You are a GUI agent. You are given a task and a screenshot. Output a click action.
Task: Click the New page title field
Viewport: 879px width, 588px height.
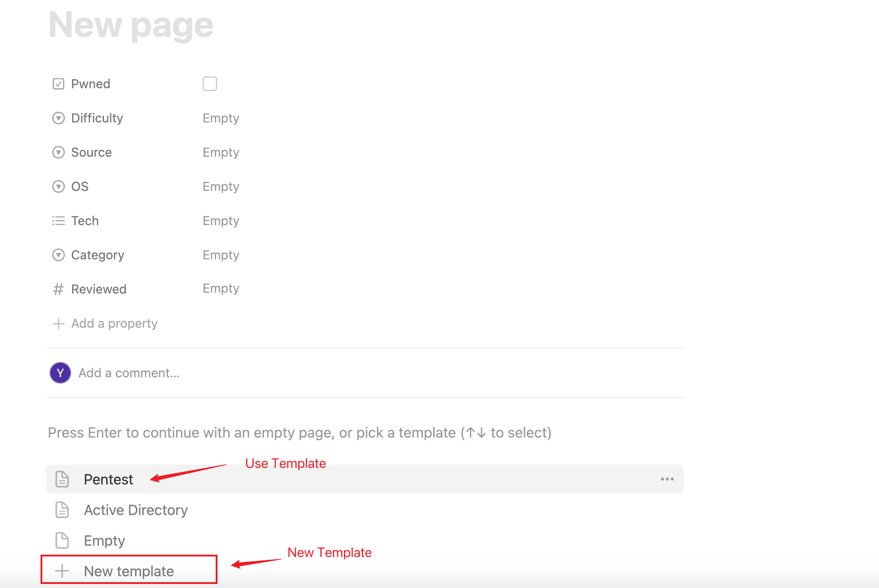tap(131, 26)
